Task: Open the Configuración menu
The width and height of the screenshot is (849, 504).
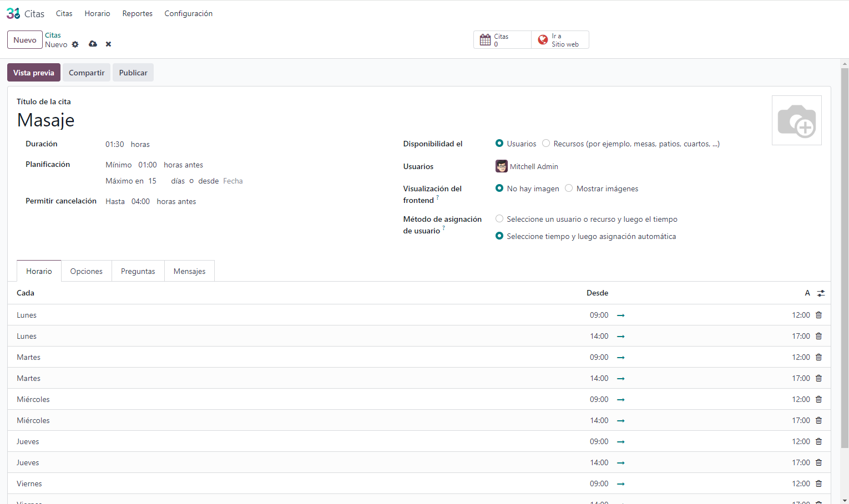Action: (x=188, y=13)
